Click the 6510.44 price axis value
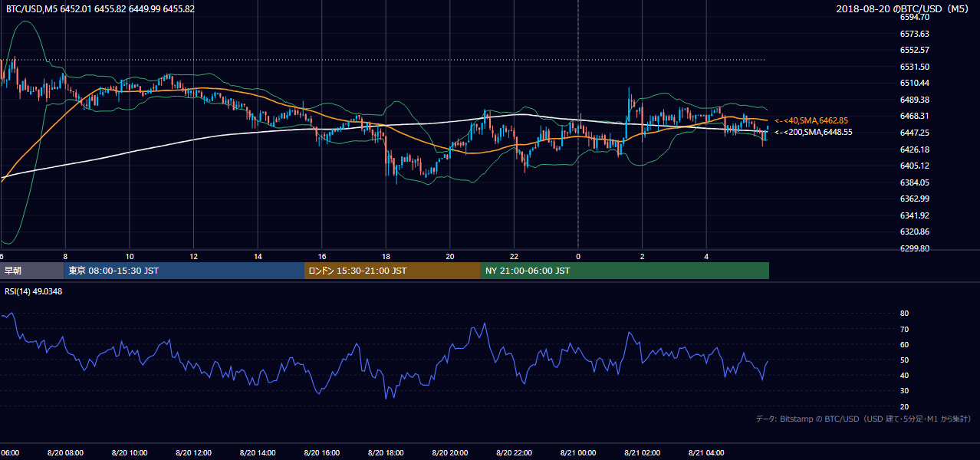Viewport: 980px width, 460px height. (915, 83)
